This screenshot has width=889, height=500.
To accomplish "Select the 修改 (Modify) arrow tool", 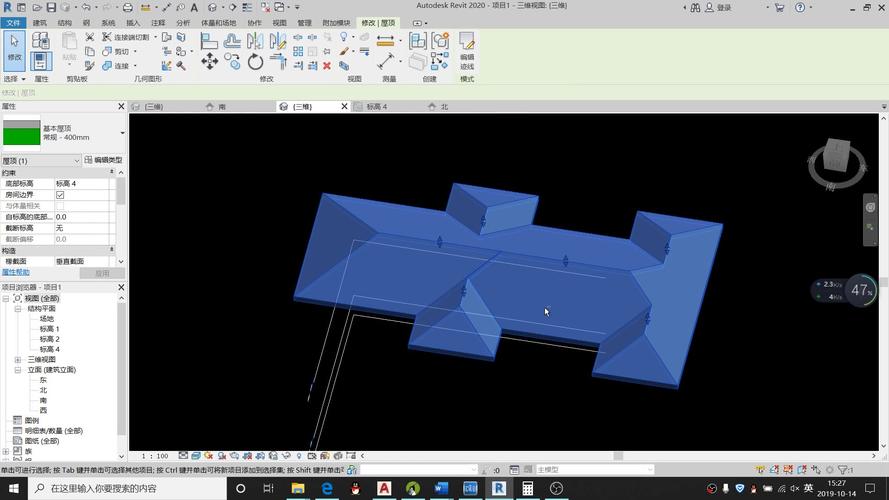I will pyautogui.click(x=14, y=46).
